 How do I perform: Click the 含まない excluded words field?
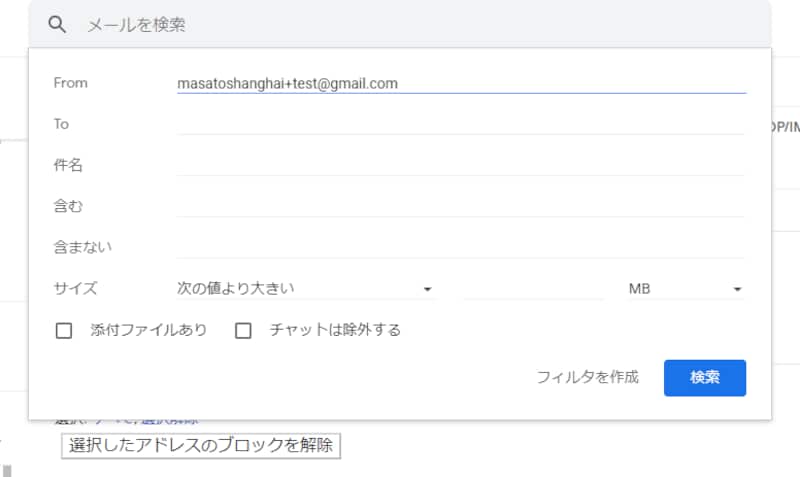point(460,247)
